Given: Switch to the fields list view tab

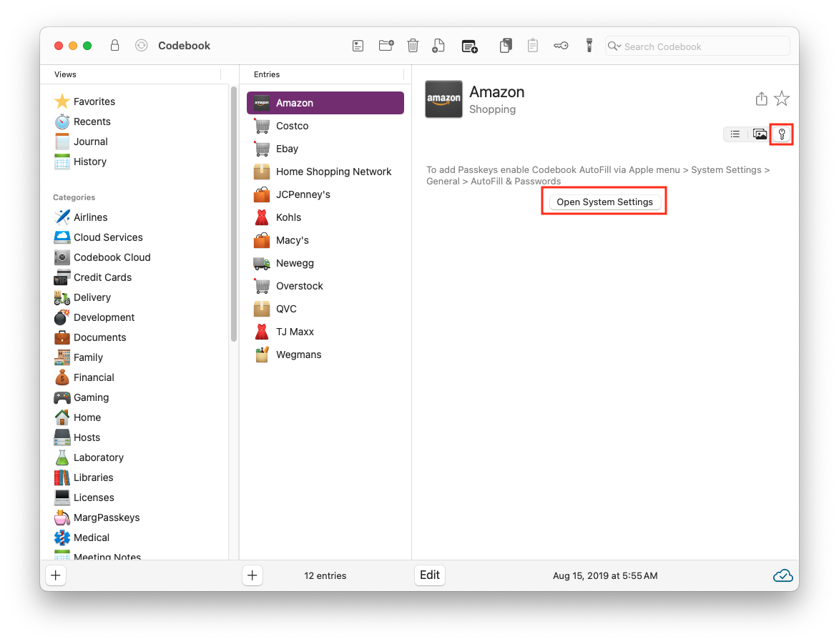Looking at the screenshot, I should click(x=735, y=134).
